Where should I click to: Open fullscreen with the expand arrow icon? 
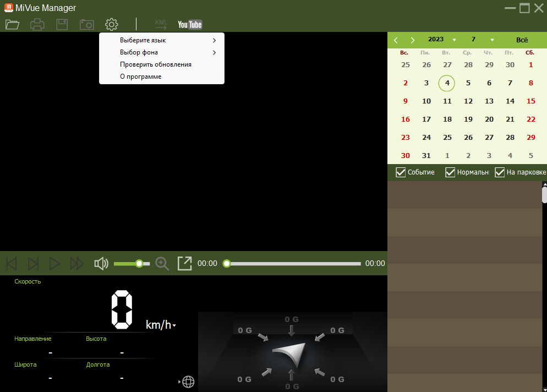184,264
